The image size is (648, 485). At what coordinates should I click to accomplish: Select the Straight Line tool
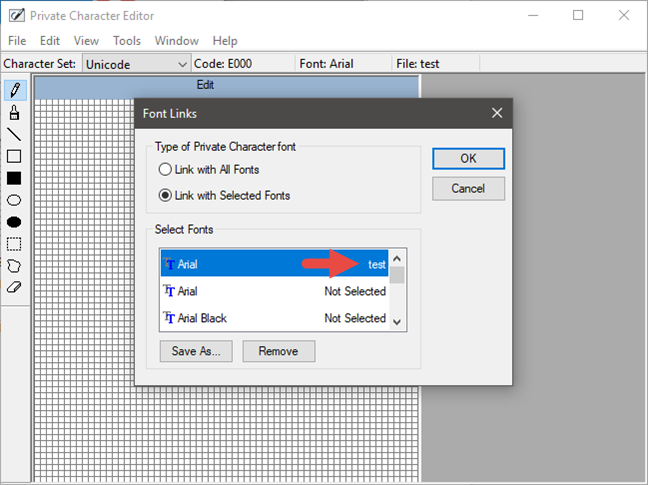click(x=14, y=134)
